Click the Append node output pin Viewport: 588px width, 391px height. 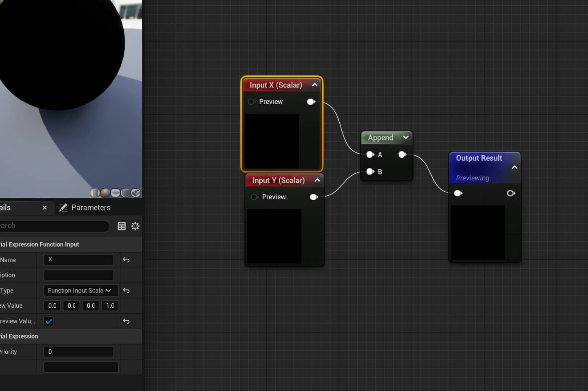click(403, 154)
